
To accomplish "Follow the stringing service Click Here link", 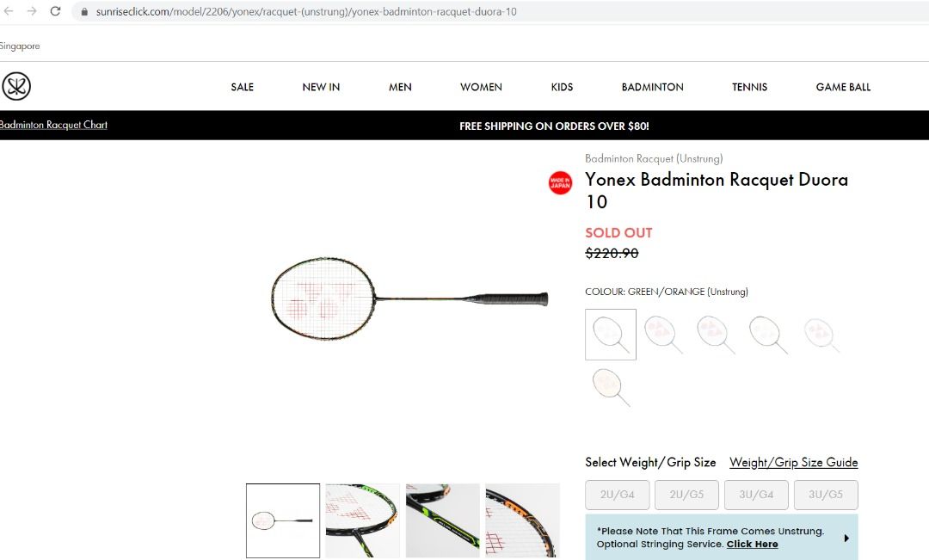I will pos(752,544).
